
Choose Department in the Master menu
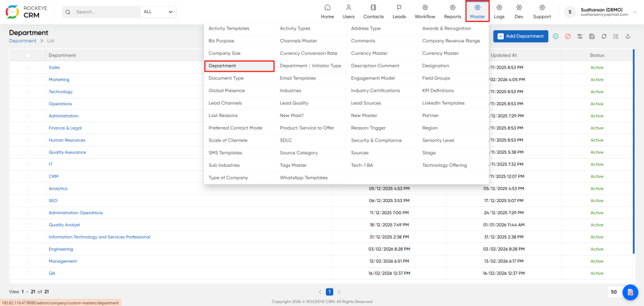tap(240, 66)
